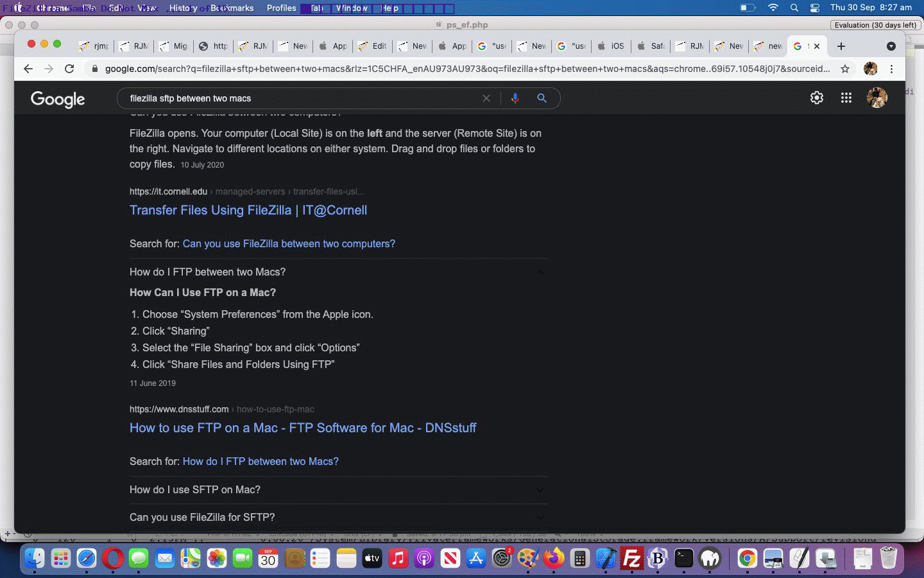924x578 pixels.
Task: Switch to the 'Edit' browser tab
Action: point(373,46)
